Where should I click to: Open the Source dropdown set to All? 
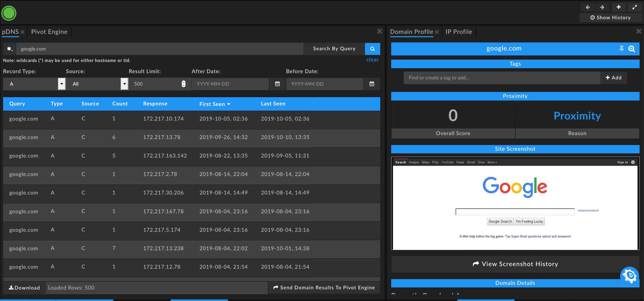tap(125, 84)
